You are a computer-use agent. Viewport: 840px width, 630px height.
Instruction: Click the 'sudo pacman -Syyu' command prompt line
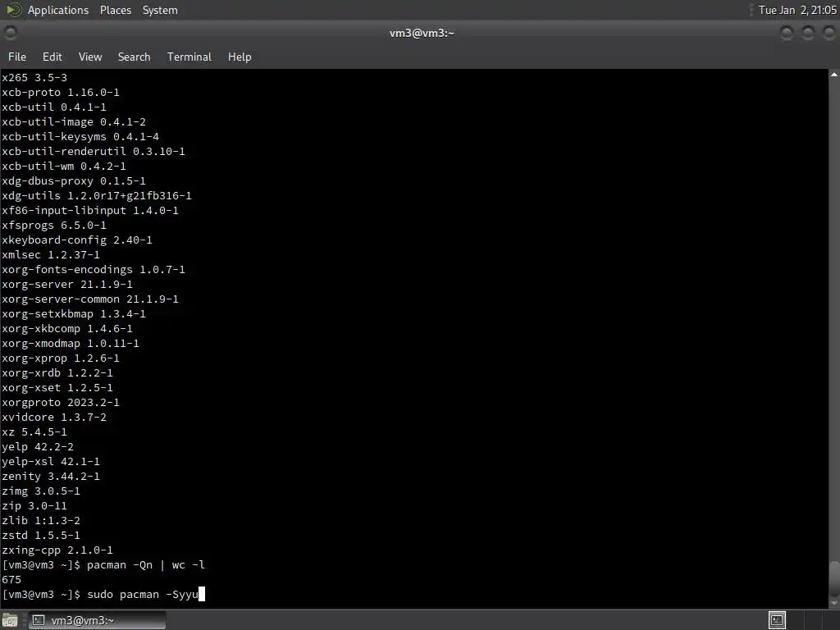pyautogui.click(x=103, y=595)
